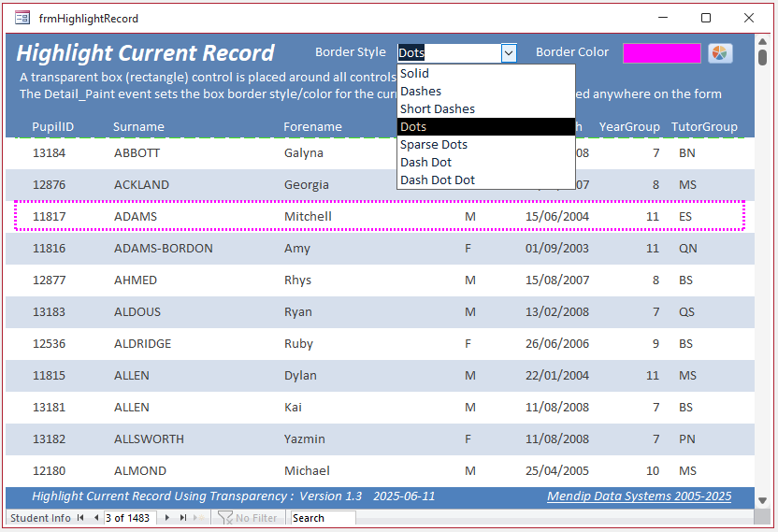778x532 pixels.
Task: Click the magenta Border Color swatch
Action: [661, 53]
